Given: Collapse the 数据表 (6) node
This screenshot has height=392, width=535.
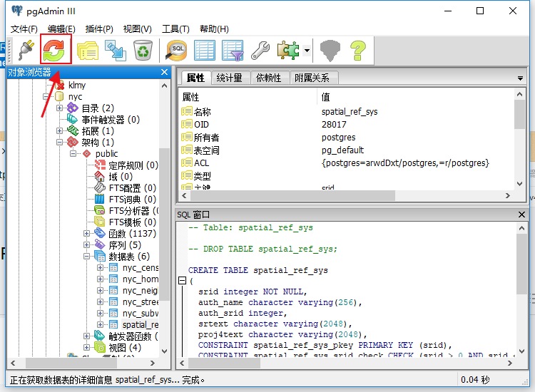Looking at the screenshot, I should coord(86,257).
